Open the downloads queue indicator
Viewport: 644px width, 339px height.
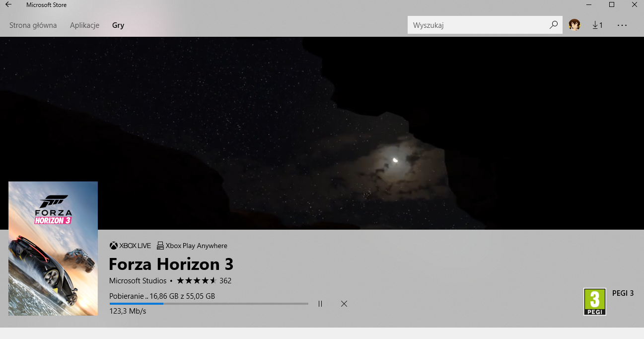click(597, 25)
